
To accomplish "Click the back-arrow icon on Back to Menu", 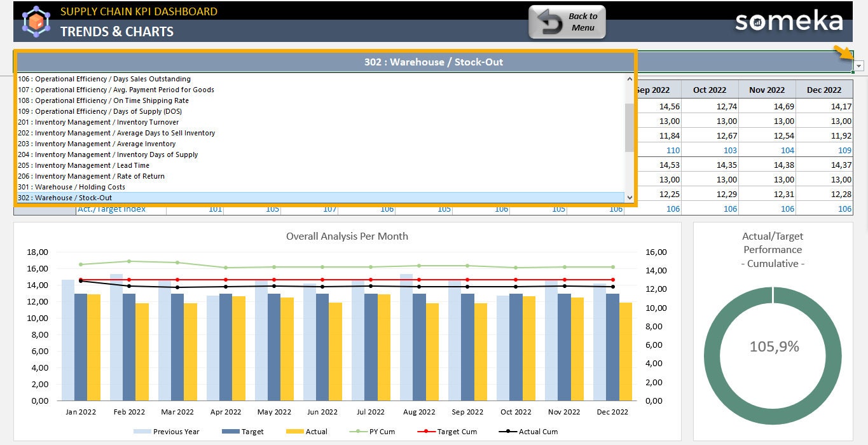I will coord(550,20).
